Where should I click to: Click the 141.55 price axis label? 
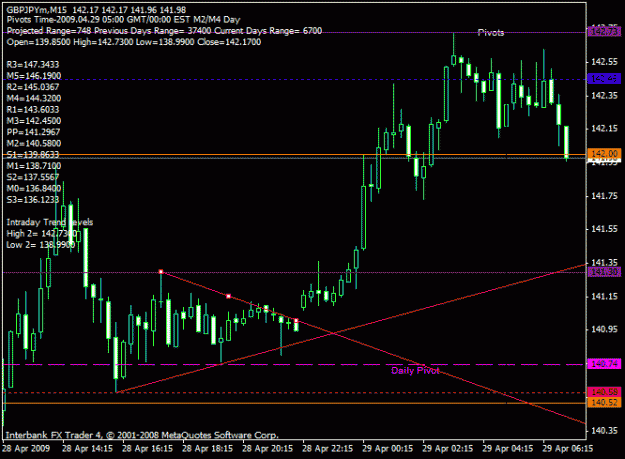coord(605,229)
